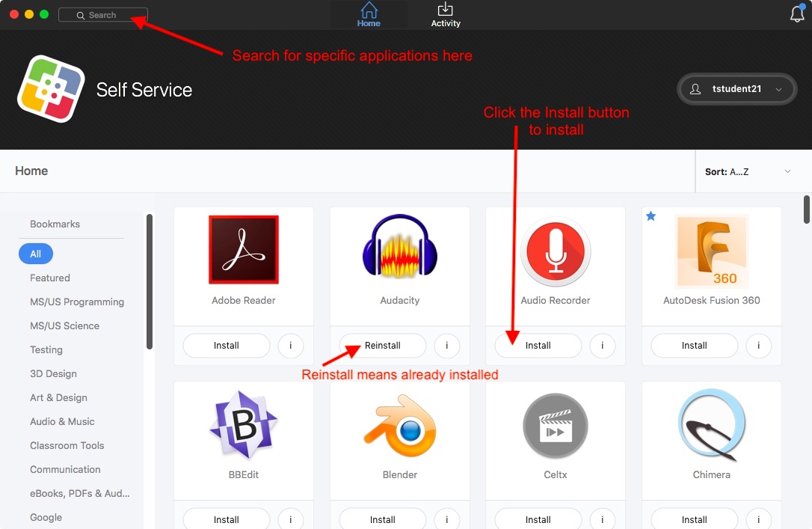
Task: Show info for Adobe Reader
Action: (291, 346)
